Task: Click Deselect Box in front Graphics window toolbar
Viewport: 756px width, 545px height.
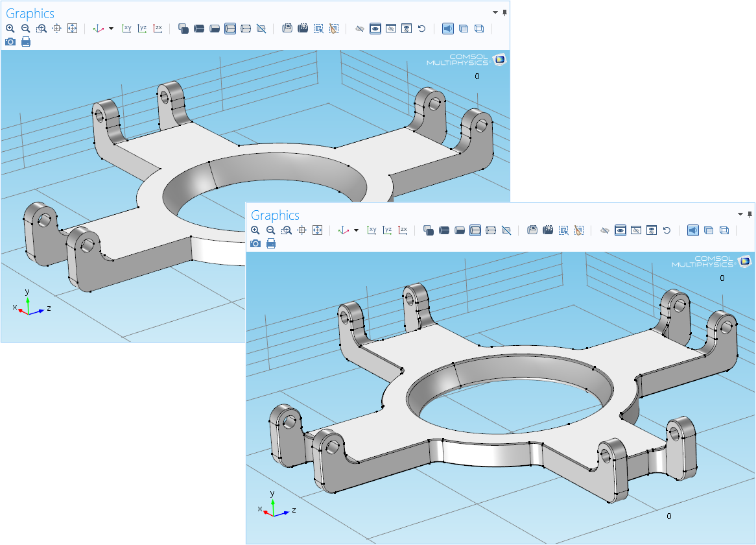Action: [x=548, y=230]
